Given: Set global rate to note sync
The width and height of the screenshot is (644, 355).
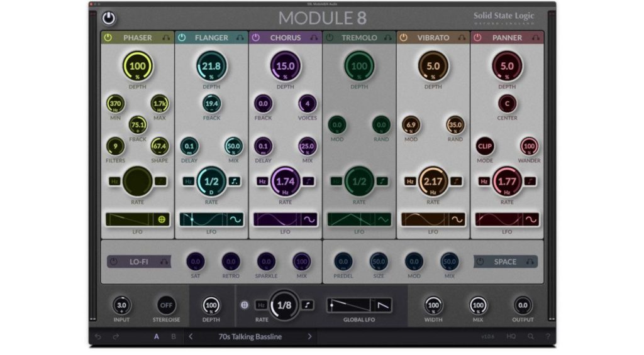Looking at the screenshot, I should point(307,305).
